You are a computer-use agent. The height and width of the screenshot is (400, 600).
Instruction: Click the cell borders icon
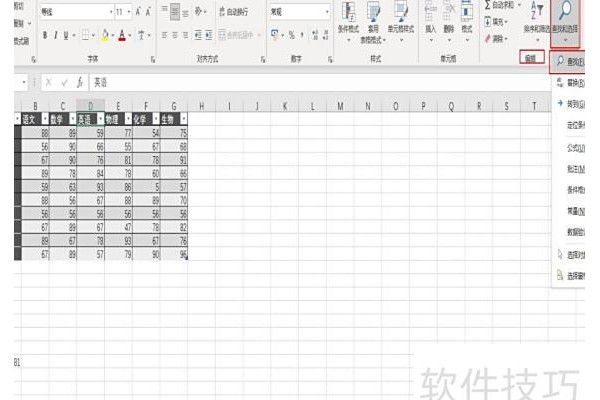pos(85,35)
